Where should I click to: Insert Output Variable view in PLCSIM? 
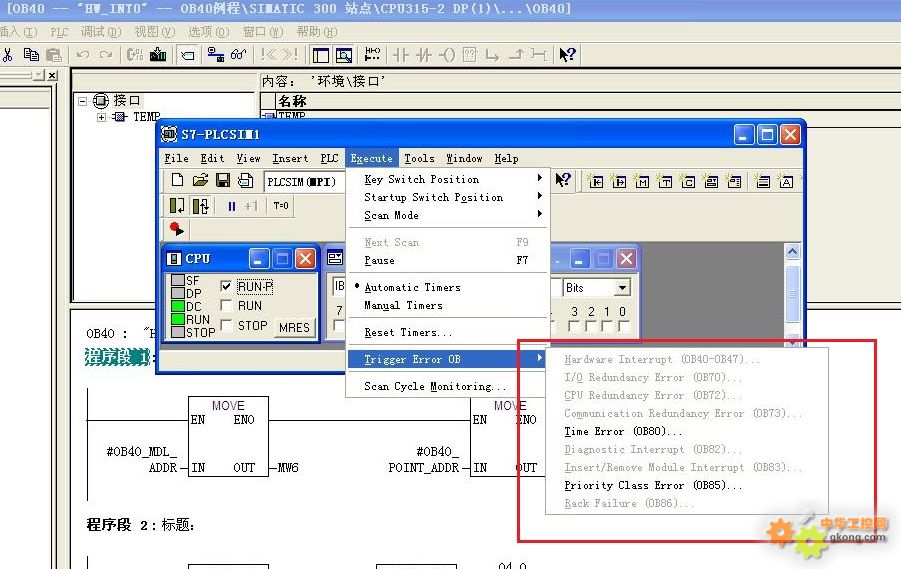tap(619, 182)
